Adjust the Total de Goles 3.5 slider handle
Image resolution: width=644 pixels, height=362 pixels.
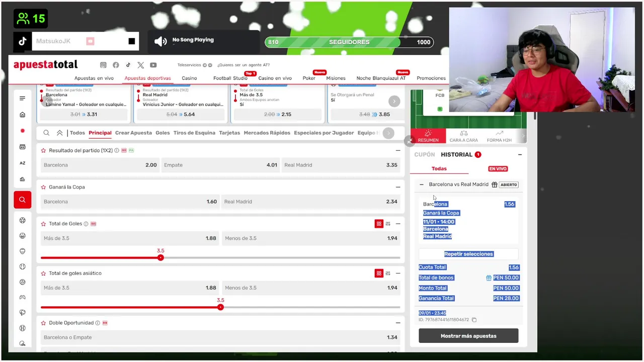160,257
